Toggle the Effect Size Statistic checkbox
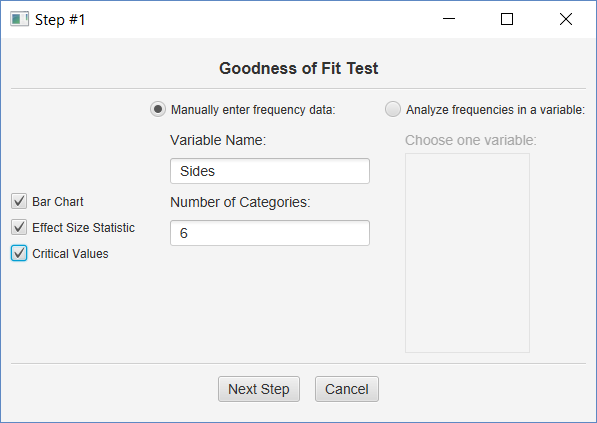This screenshot has height=423, width=597. (19, 227)
